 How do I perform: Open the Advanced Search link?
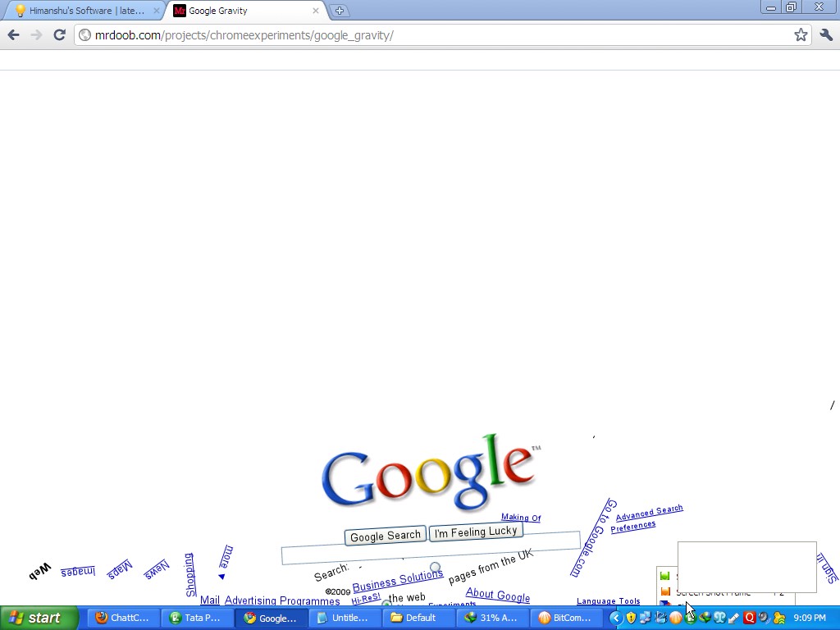650,513
